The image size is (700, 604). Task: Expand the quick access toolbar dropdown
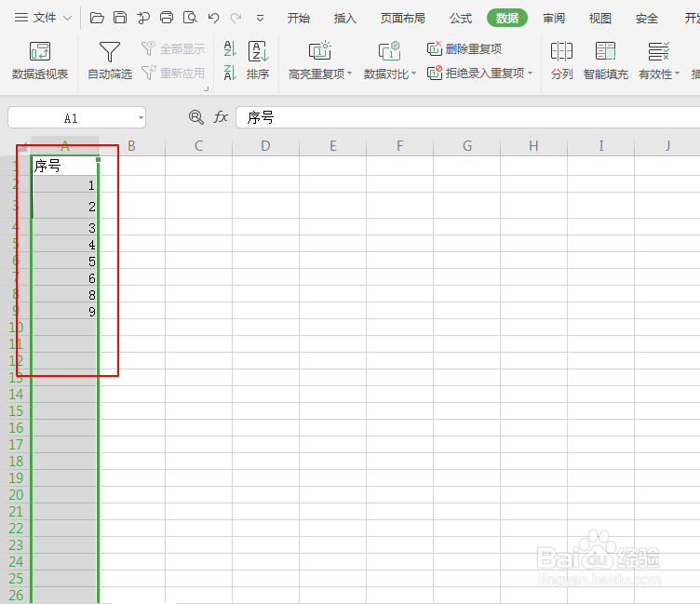pos(260,19)
